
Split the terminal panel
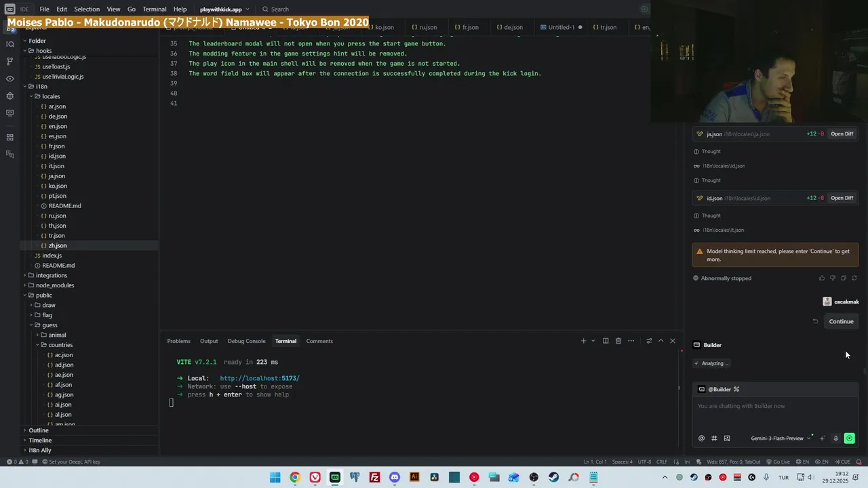pyautogui.click(x=606, y=341)
